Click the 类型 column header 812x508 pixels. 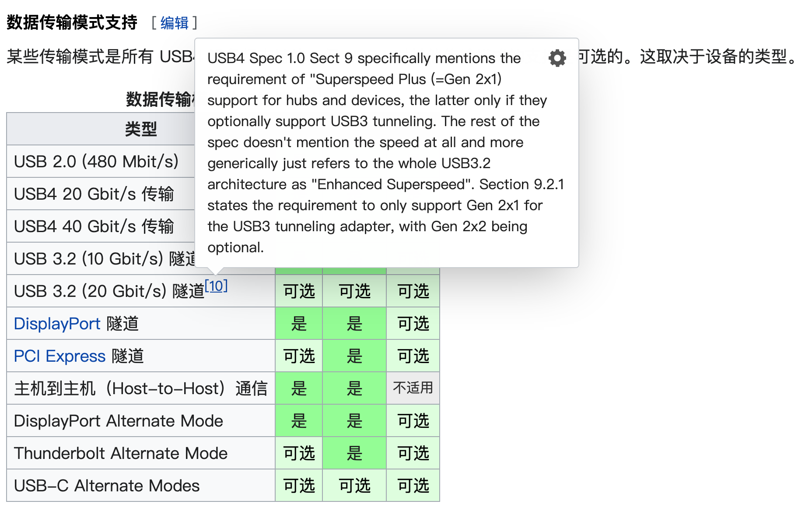click(140, 129)
